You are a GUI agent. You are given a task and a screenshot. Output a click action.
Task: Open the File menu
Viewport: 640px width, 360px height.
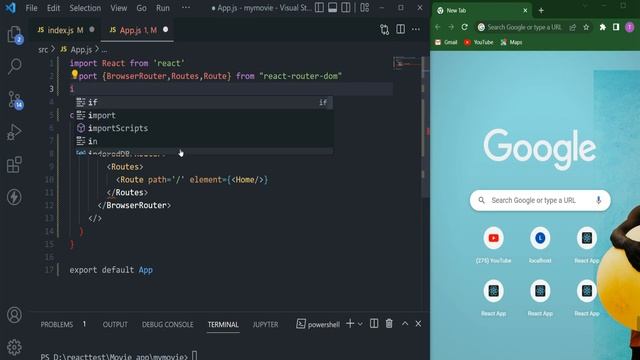pos(31,8)
